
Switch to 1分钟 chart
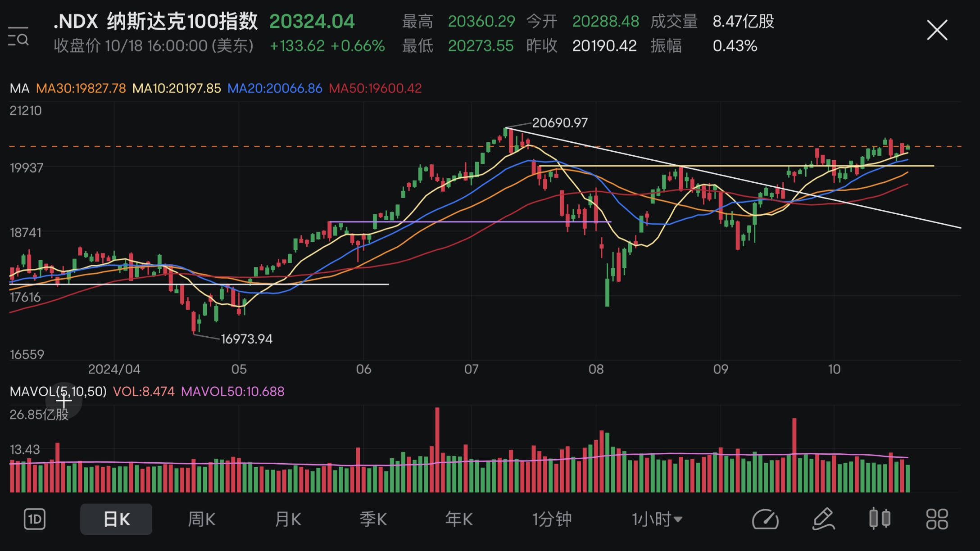pyautogui.click(x=552, y=519)
